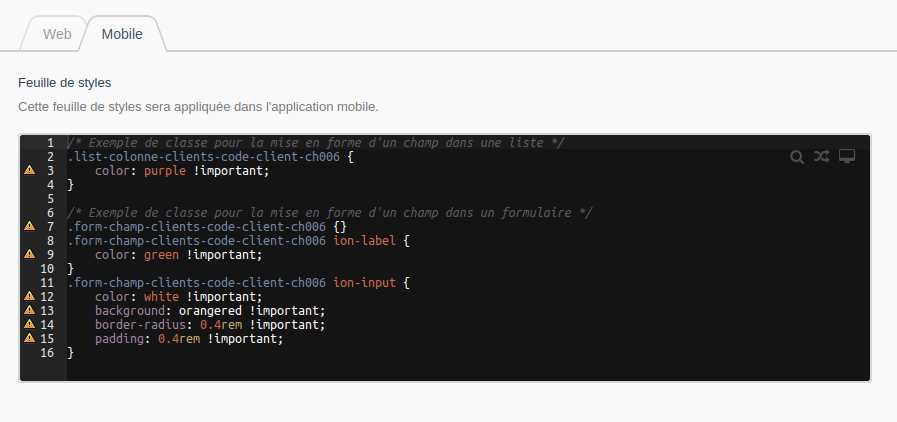Click the warning icon on line 13
The image size is (897, 422).
pyautogui.click(x=30, y=311)
